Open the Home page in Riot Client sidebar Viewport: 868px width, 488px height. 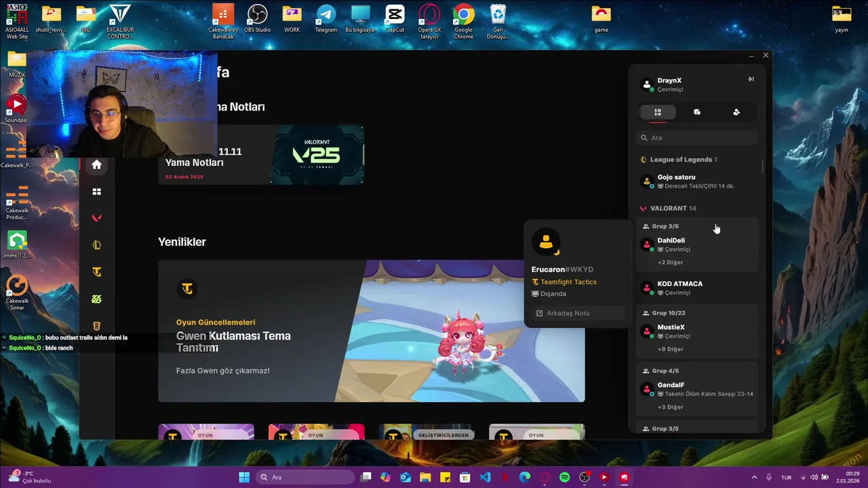click(96, 165)
